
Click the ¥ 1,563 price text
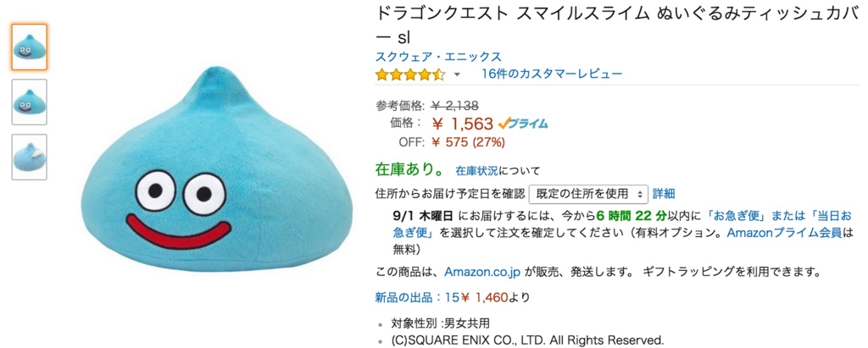click(x=462, y=124)
